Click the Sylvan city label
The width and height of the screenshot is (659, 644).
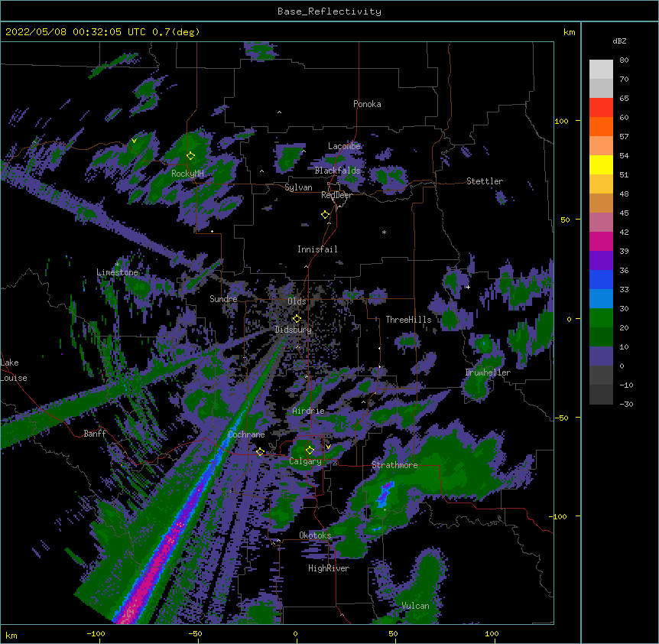click(298, 187)
